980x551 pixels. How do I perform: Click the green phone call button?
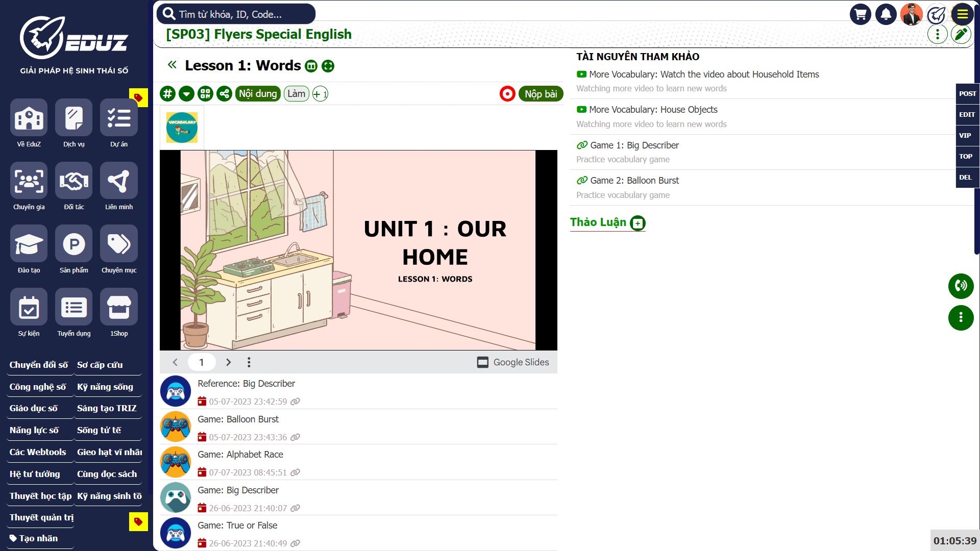coord(961,286)
